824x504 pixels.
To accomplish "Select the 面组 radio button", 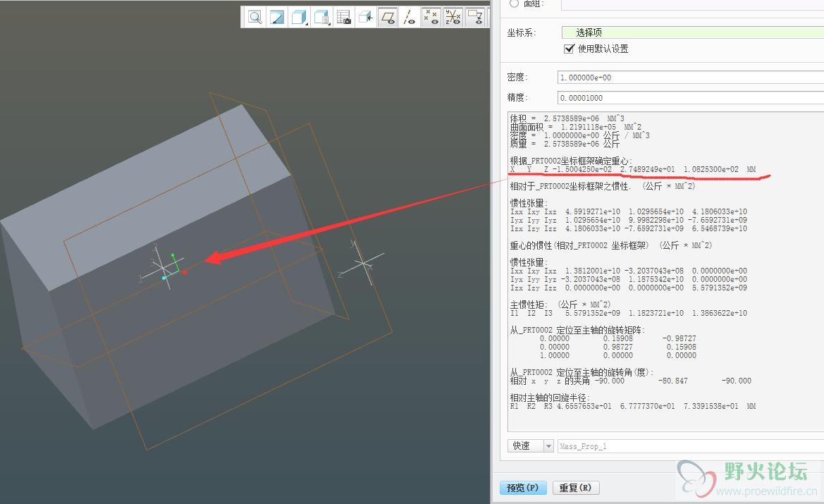I will click(513, 3).
